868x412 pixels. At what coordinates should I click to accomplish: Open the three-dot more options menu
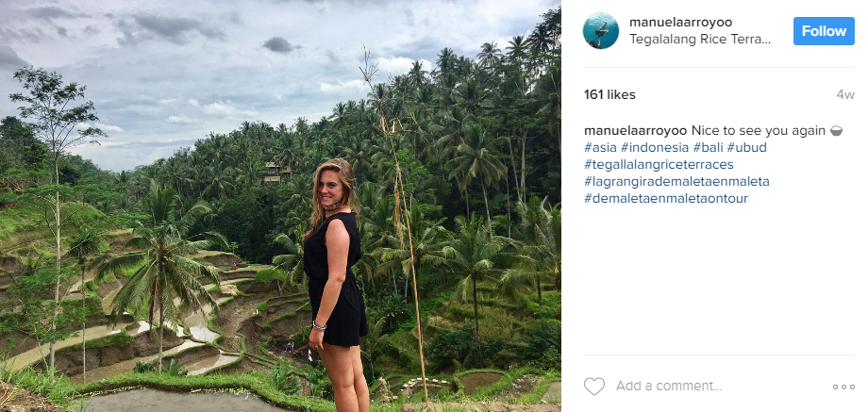tap(843, 387)
